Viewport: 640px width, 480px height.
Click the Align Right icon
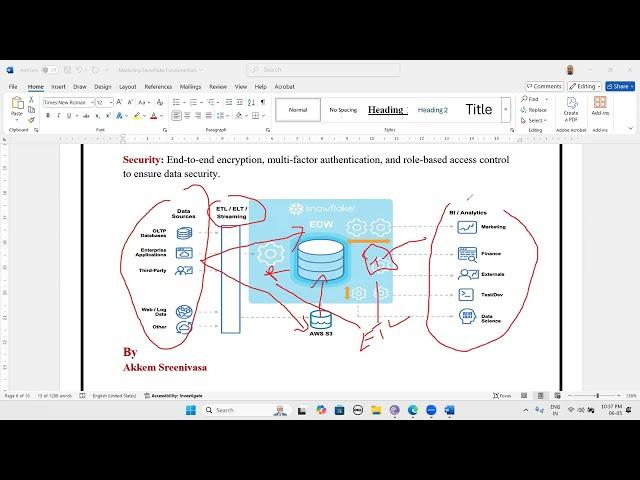pos(198,116)
